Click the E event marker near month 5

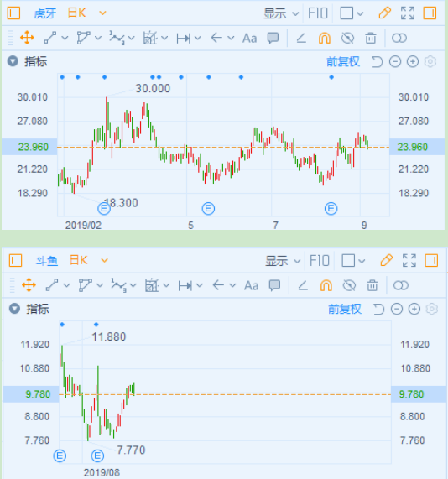click(208, 209)
